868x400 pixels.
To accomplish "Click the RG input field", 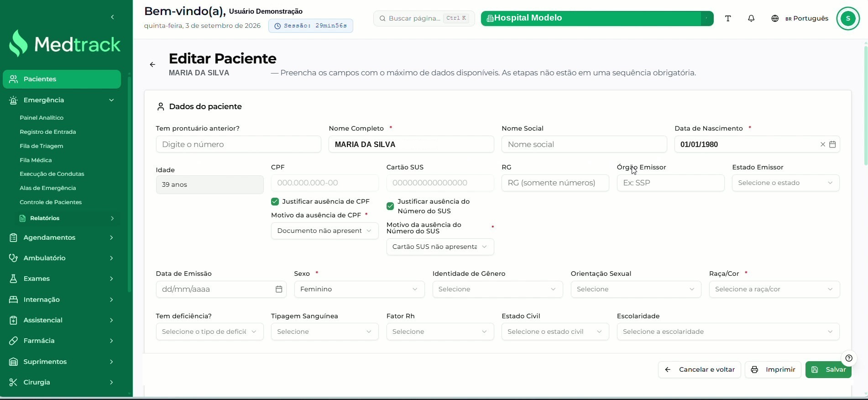I will point(555,183).
